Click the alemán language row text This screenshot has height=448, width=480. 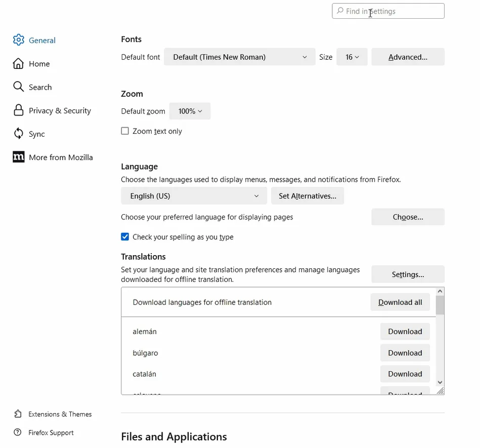click(x=145, y=332)
